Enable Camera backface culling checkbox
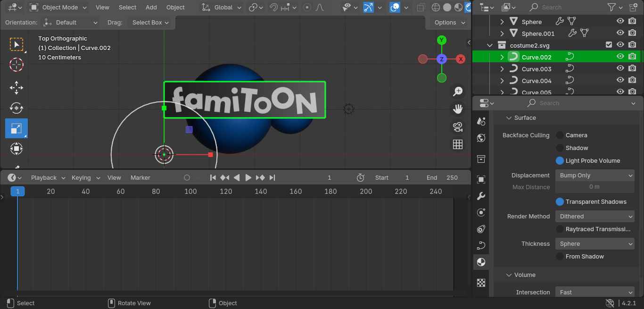 click(x=560, y=135)
